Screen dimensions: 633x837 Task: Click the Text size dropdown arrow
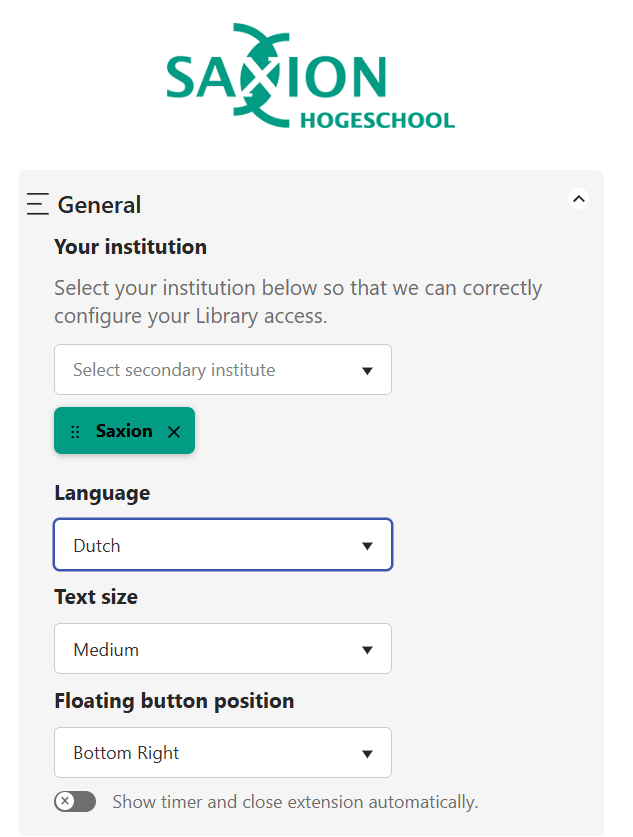[367, 650]
